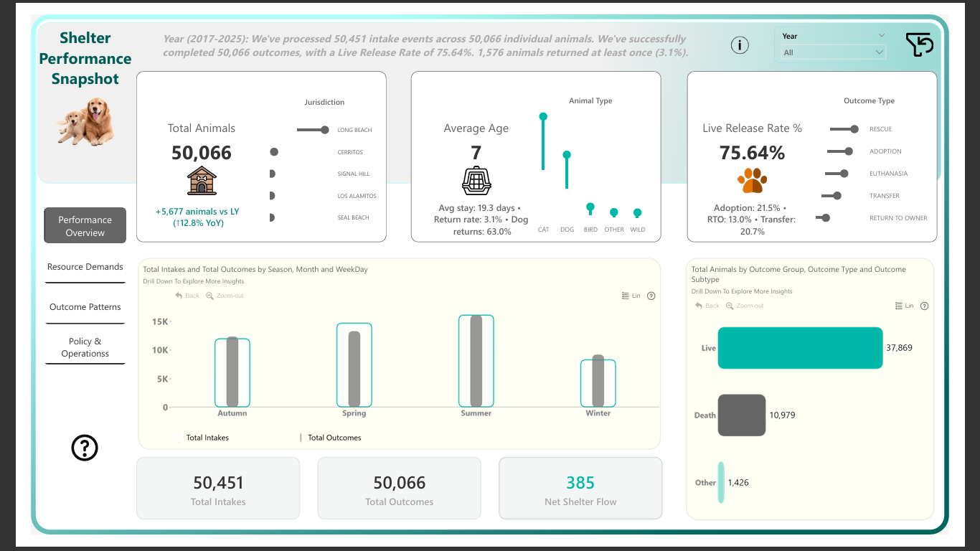Click the Zoom-out icon on the seasonal chart

point(225,295)
